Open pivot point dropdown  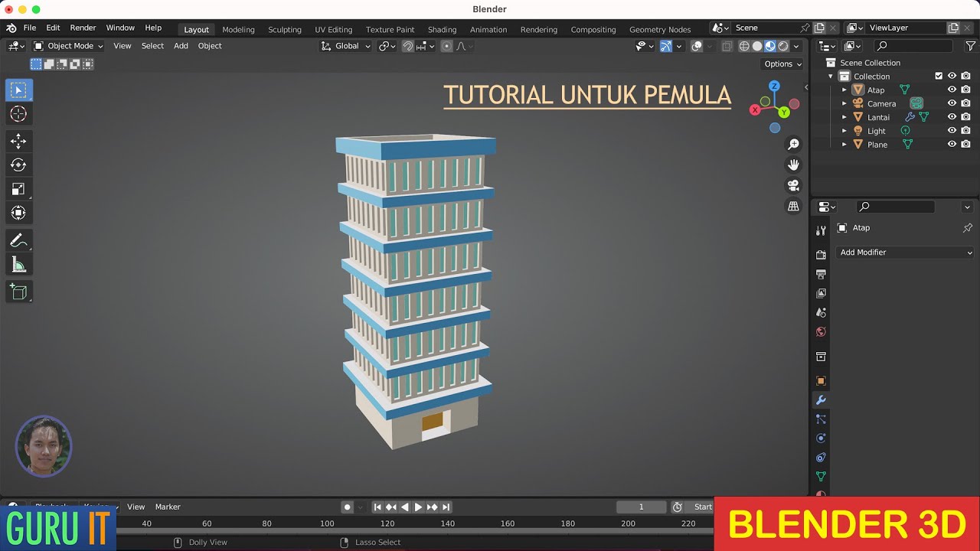[x=387, y=46]
